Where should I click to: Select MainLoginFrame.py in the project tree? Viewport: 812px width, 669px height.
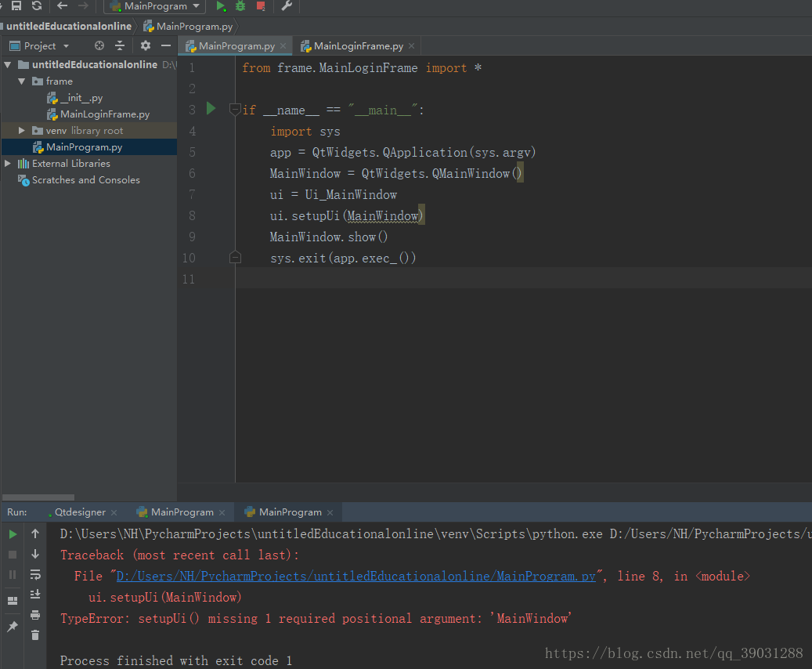(x=99, y=114)
